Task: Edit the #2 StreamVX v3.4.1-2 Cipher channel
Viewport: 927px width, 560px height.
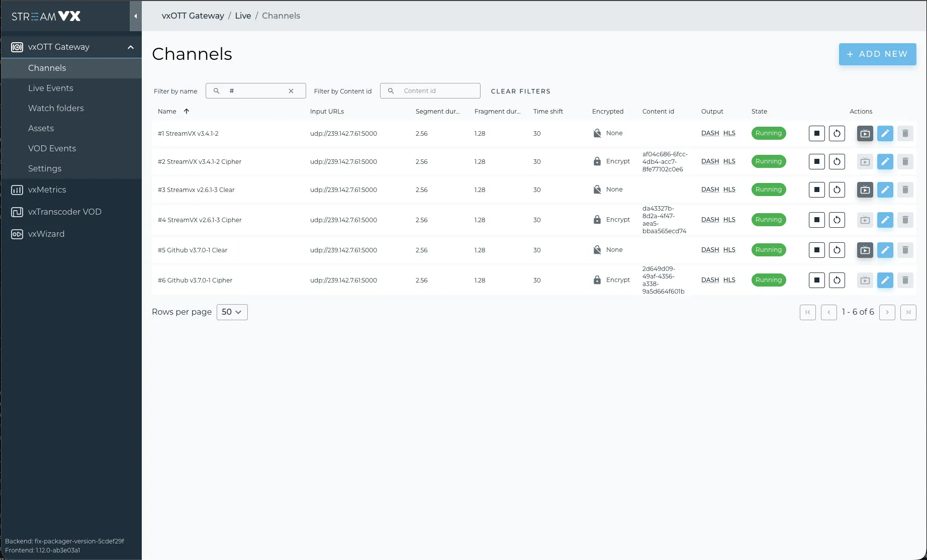Action: tap(885, 161)
